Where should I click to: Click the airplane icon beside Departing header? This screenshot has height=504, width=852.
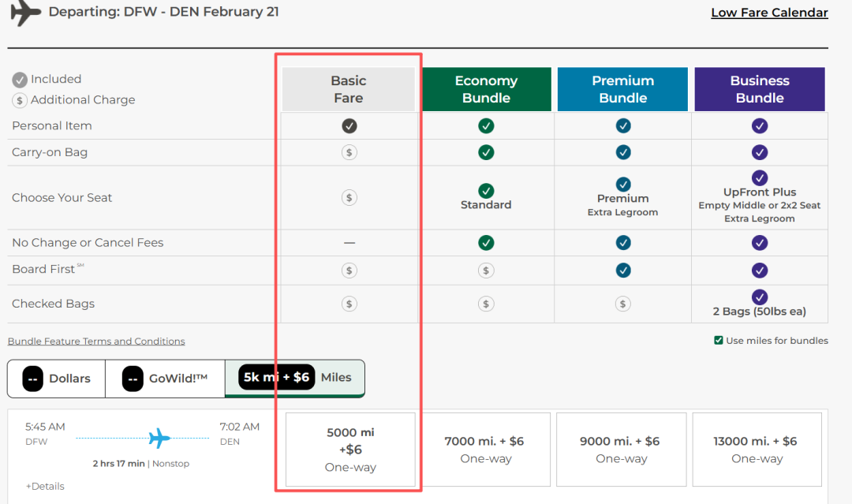24,13
